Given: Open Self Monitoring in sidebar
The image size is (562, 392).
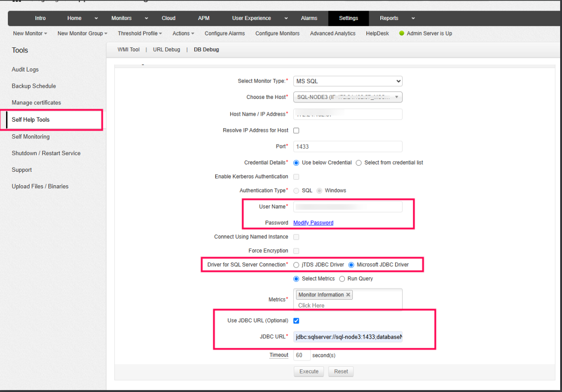Looking at the screenshot, I should coord(31,137).
